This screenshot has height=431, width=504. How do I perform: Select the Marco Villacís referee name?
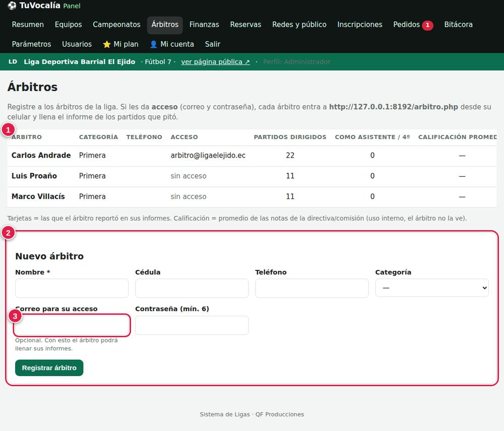click(38, 196)
